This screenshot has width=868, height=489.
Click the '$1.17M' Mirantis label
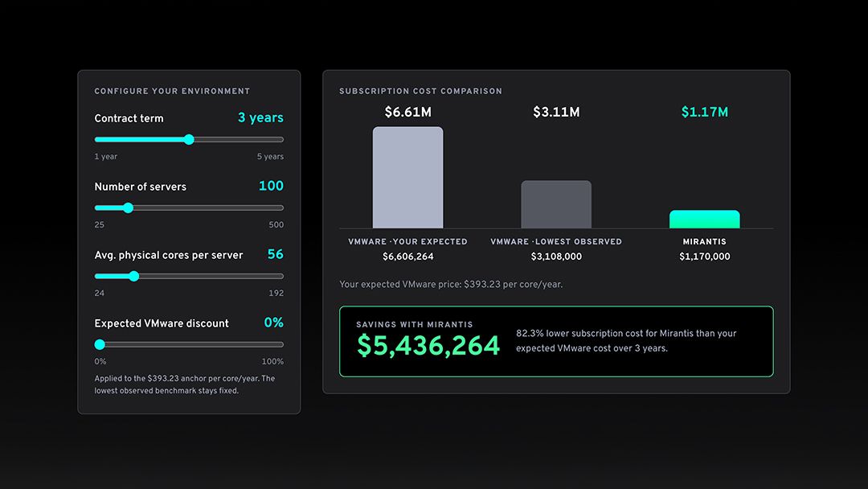(x=704, y=112)
